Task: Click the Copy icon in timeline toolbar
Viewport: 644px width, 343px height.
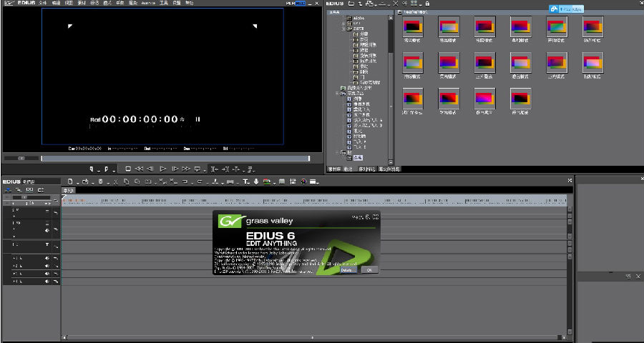Action: point(127,182)
